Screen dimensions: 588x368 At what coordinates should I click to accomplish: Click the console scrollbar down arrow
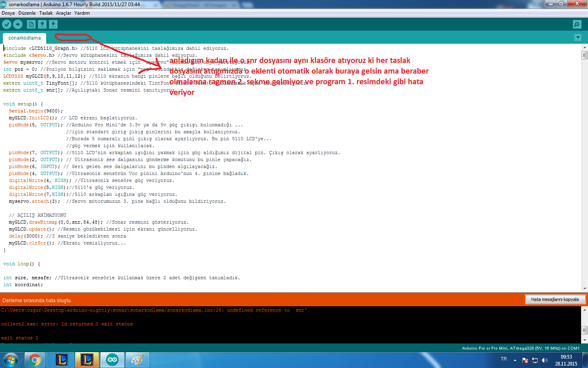(585, 340)
